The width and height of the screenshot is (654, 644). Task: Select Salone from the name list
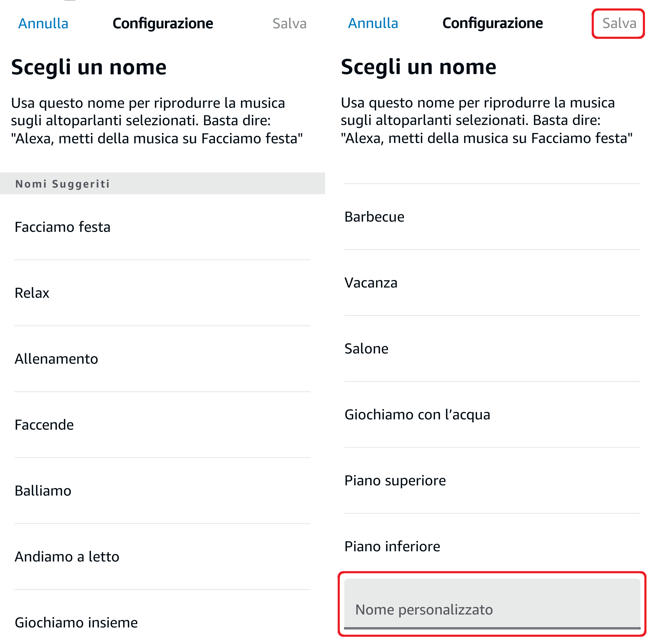click(x=367, y=349)
